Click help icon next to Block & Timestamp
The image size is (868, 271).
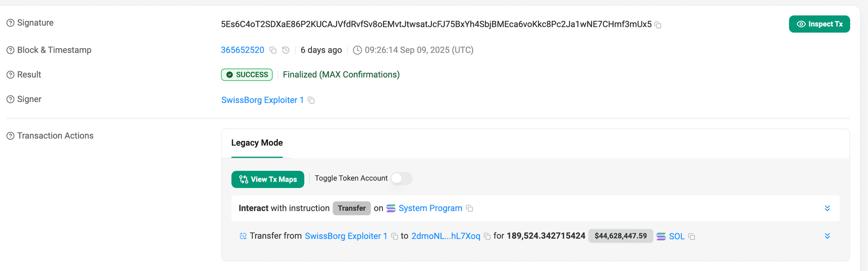pyautogui.click(x=10, y=50)
